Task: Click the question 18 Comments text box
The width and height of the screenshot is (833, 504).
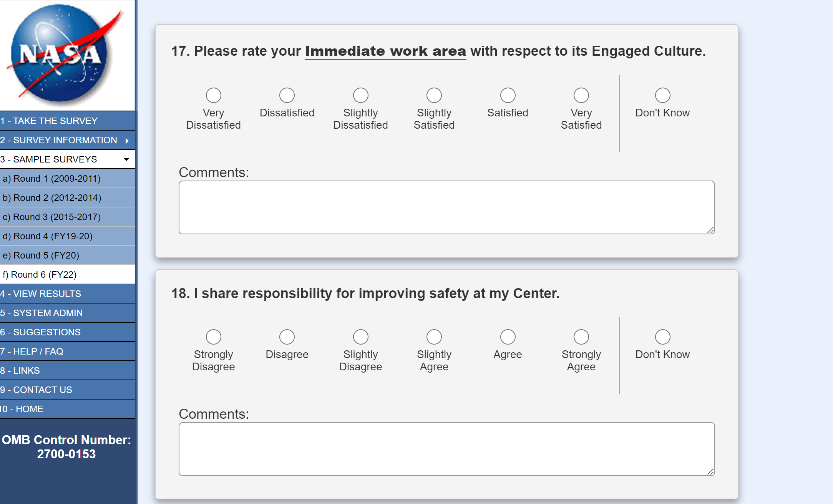Action: pyautogui.click(x=446, y=449)
